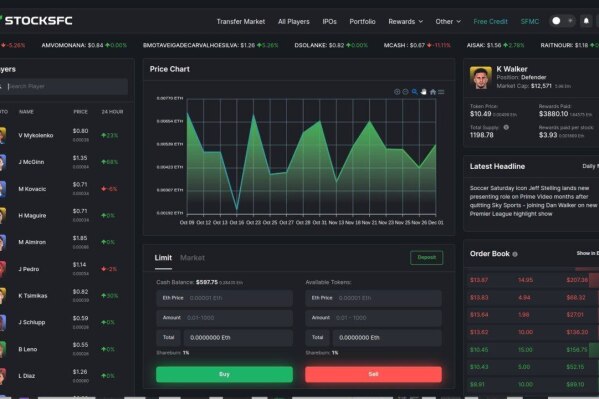Click K Walker's player avatar
599x399 pixels.
point(481,78)
